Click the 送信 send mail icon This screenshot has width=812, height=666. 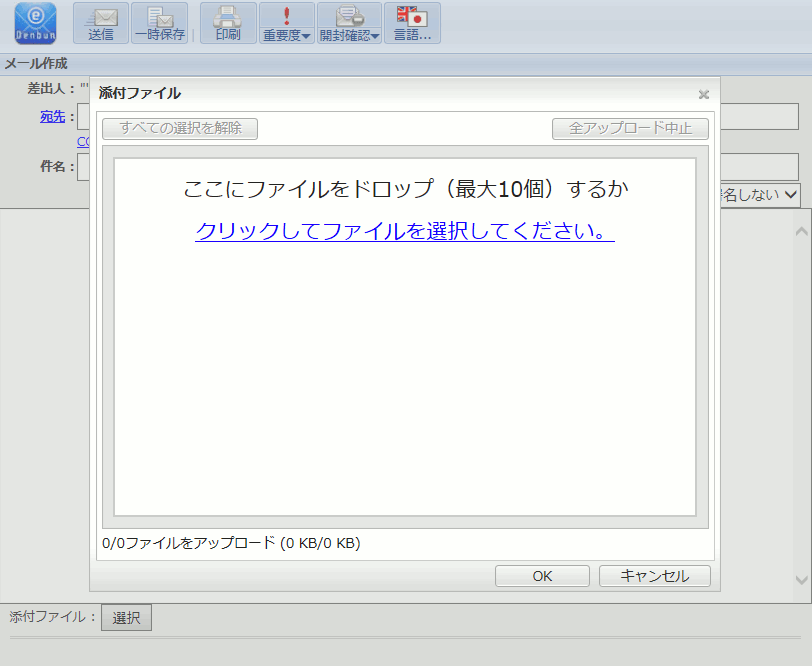[x=101, y=23]
